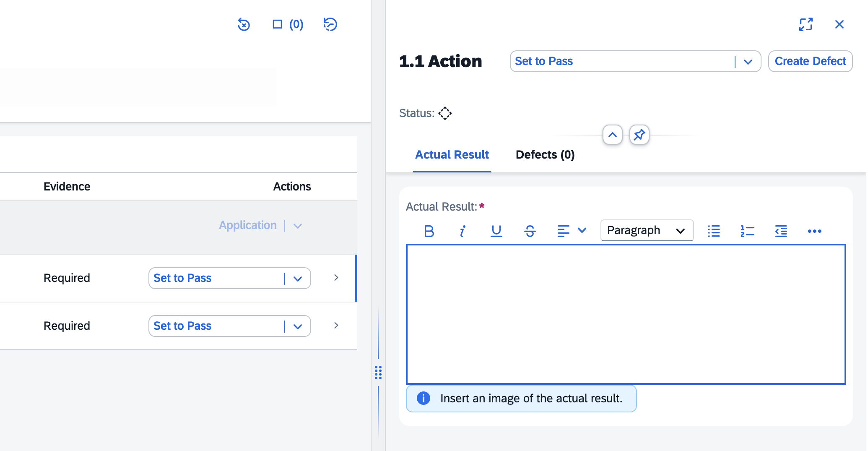
Task: Open the Paragraph style dropdown
Action: 647,230
